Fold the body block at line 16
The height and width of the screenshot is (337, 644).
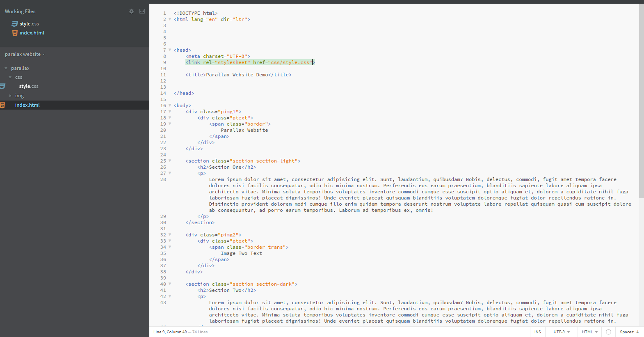170,105
